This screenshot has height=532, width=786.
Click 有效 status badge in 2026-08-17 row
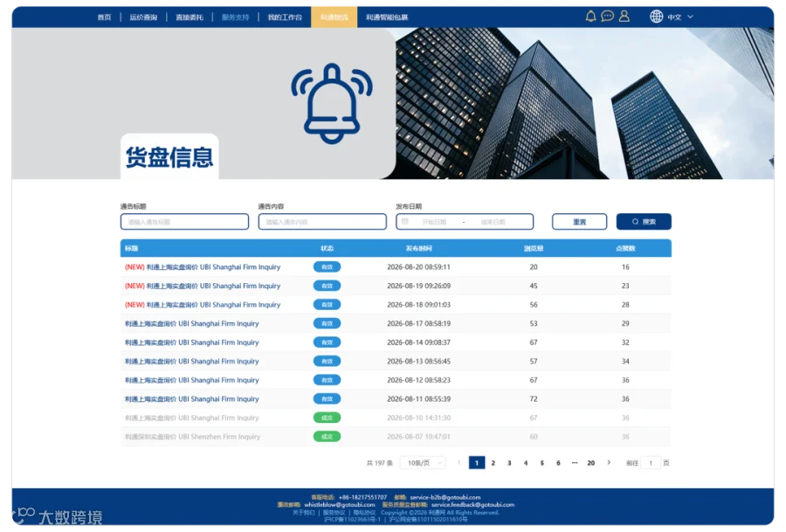[327, 323]
